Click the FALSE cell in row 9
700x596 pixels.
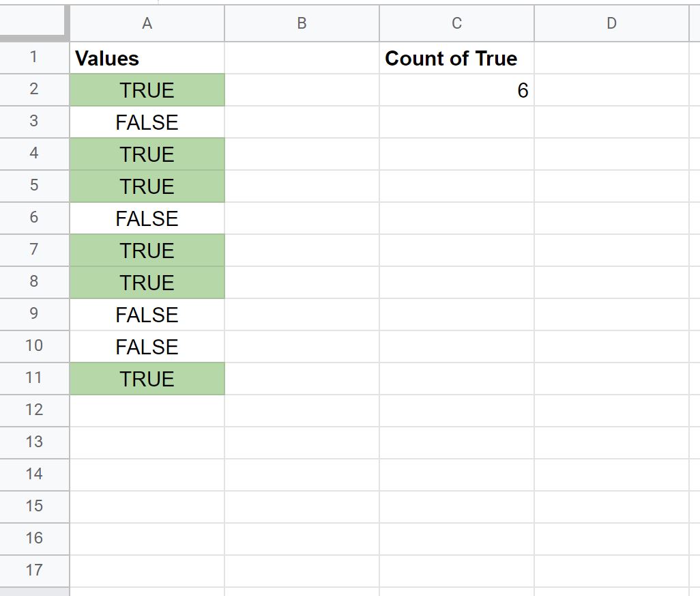pos(146,314)
